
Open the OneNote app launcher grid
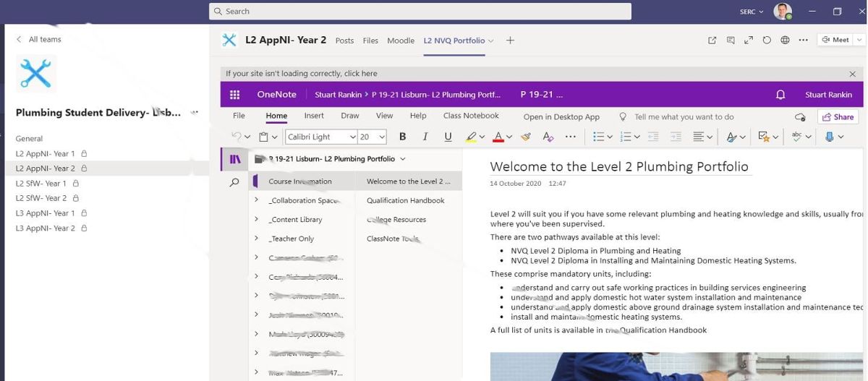click(x=234, y=95)
